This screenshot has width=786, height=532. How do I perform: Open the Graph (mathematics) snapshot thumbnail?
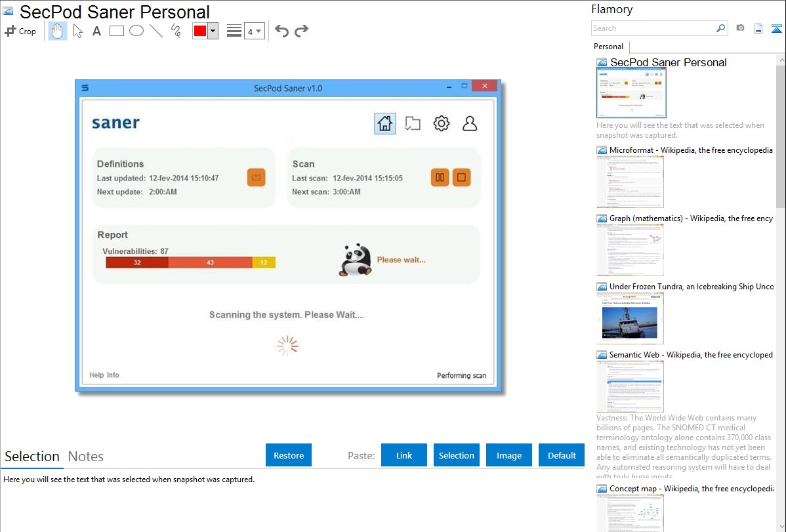[x=630, y=250]
